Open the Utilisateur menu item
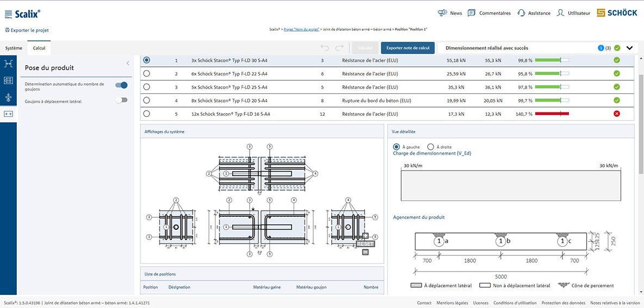This screenshot has width=644, height=308. (573, 13)
